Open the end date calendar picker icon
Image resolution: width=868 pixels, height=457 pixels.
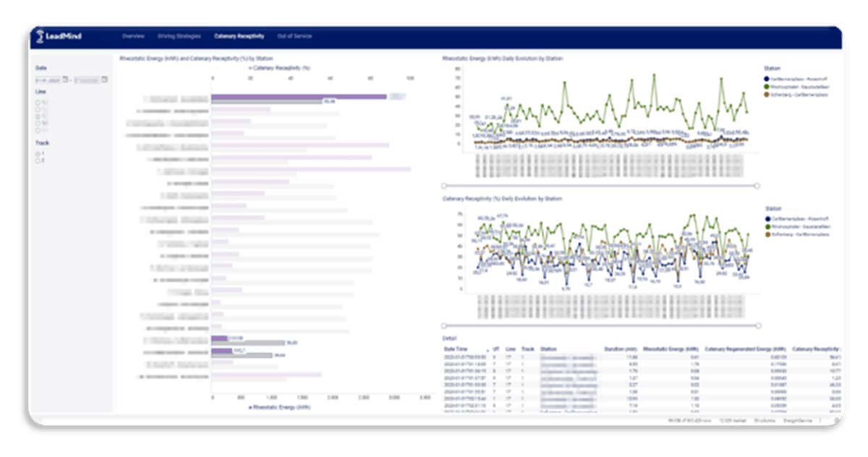(103, 79)
